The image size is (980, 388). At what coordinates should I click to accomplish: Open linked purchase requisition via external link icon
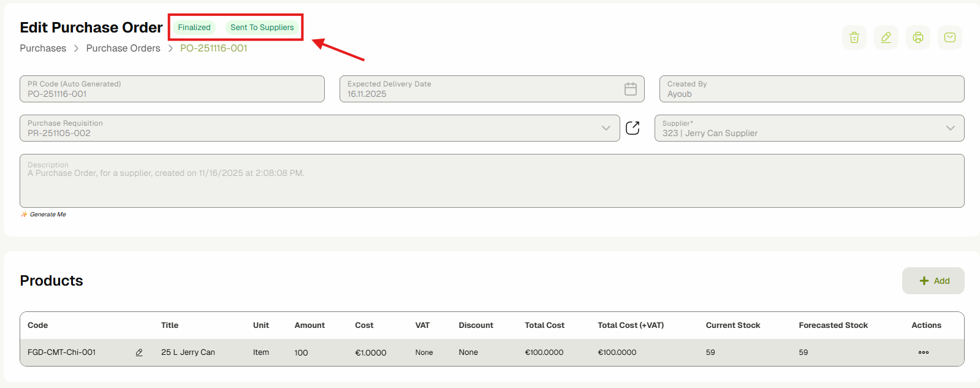point(632,128)
